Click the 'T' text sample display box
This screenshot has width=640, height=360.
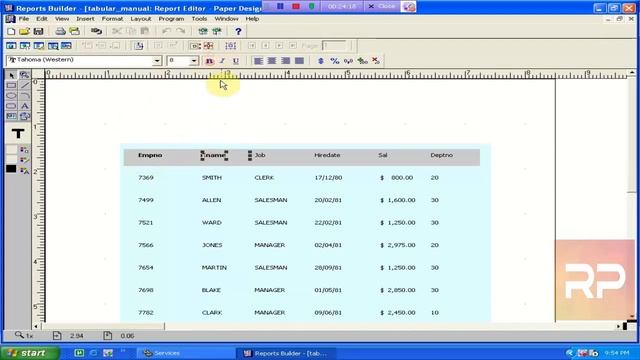click(18, 133)
